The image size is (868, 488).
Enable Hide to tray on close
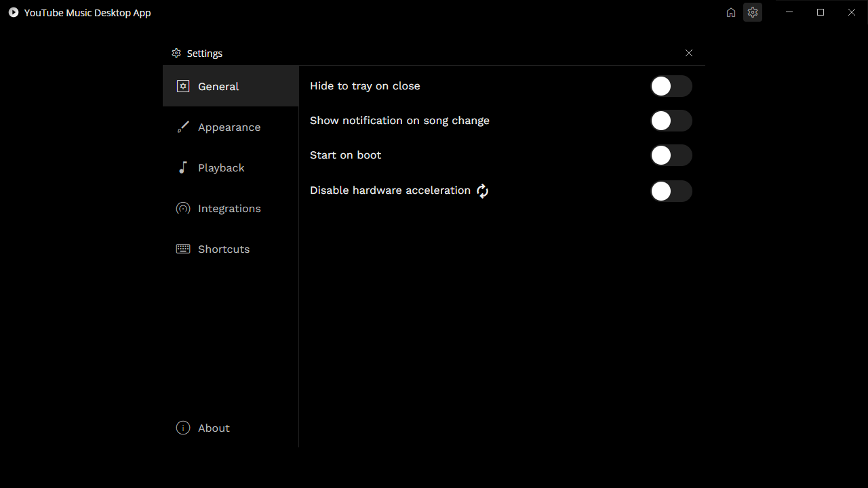(x=671, y=86)
